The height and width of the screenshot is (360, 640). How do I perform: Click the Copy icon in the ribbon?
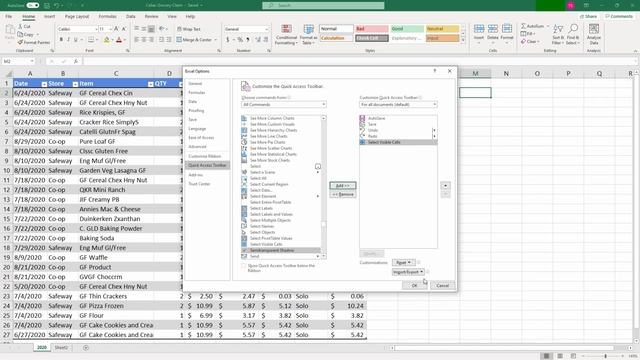pyautogui.click(x=20, y=34)
